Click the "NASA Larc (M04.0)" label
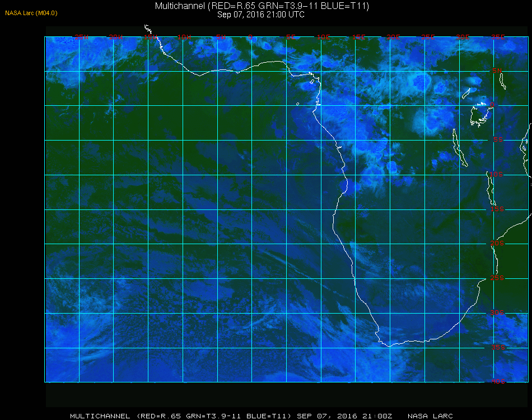532x420 pixels. [31, 13]
